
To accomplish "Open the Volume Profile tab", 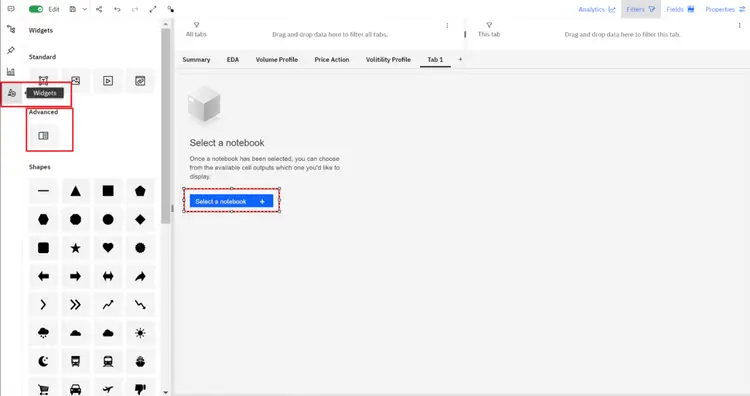I will point(276,60).
